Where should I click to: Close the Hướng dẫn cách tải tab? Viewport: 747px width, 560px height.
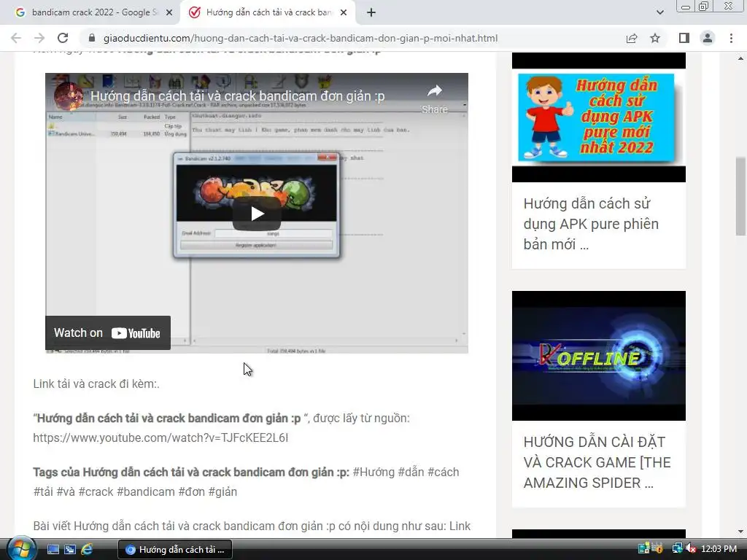[x=344, y=13]
